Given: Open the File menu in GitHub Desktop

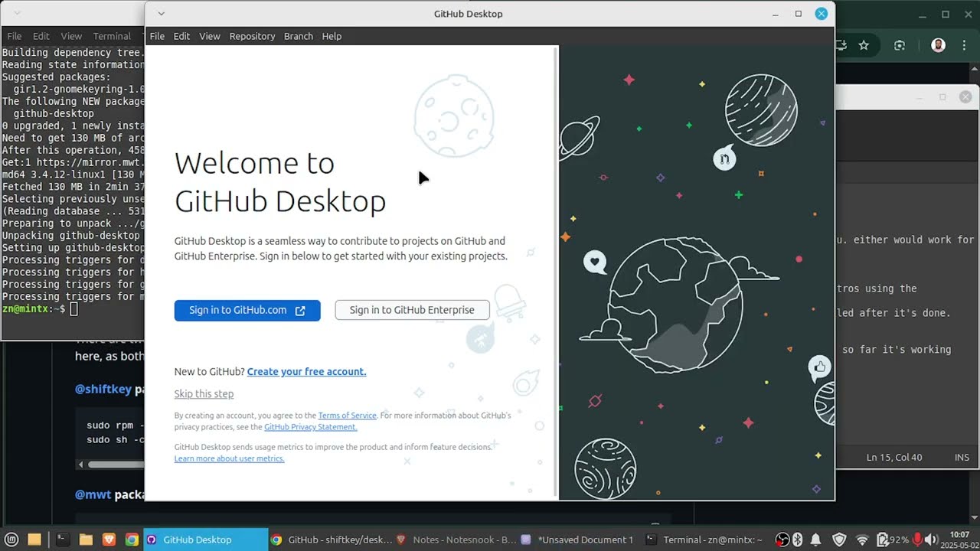Looking at the screenshot, I should click(x=157, y=36).
